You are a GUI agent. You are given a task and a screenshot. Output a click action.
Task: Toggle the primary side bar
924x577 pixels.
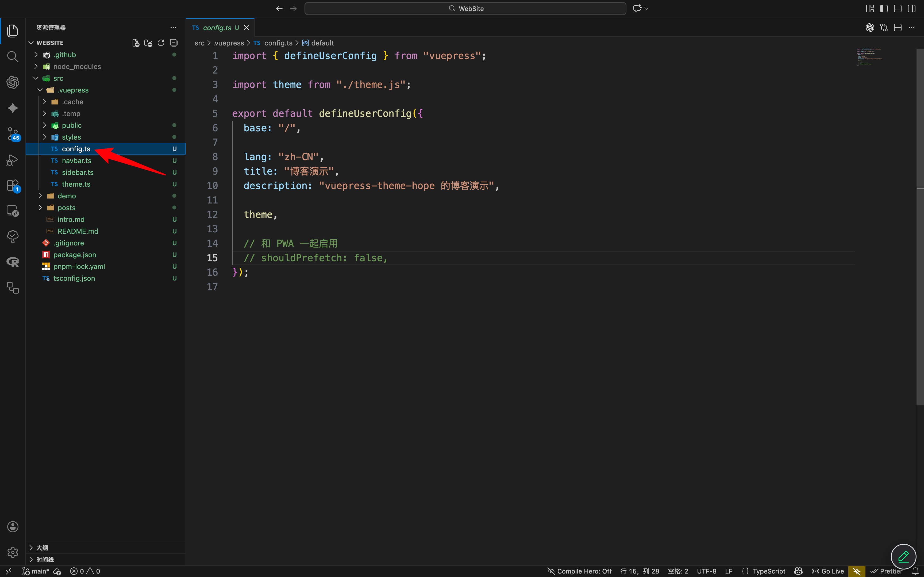884,8
